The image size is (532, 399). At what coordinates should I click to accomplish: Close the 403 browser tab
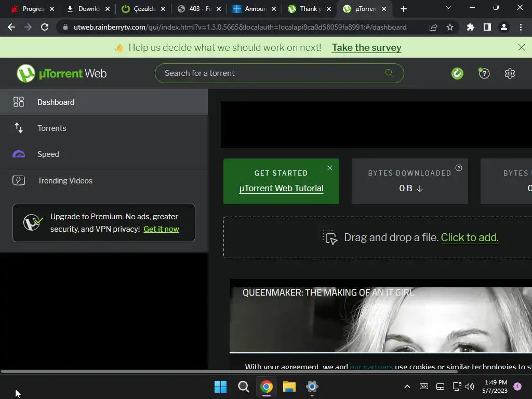click(219, 9)
